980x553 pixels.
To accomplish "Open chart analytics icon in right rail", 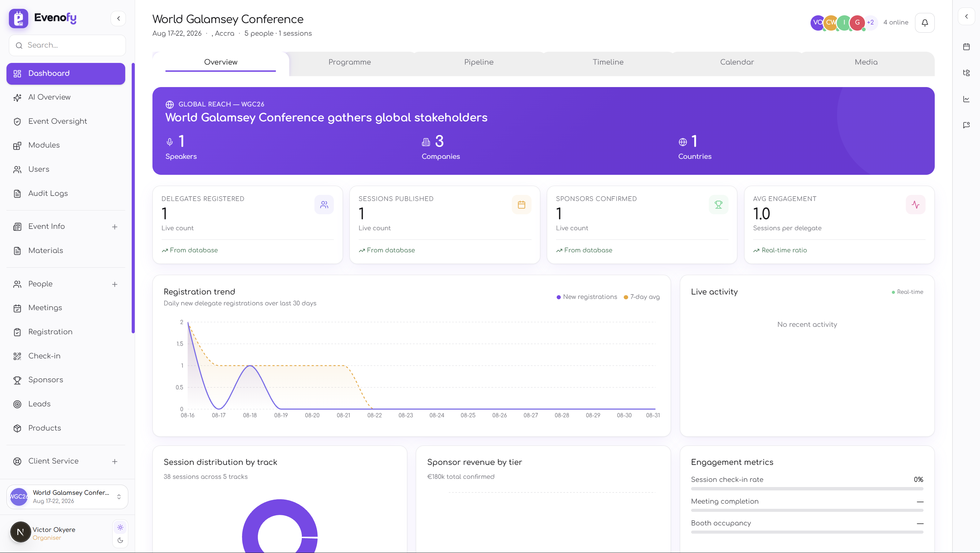I will 966,99.
